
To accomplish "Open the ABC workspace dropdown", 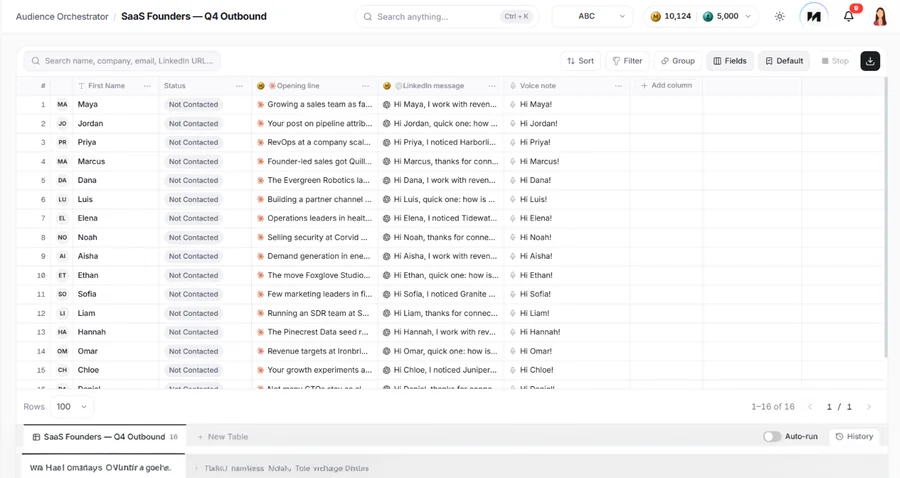I will point(592,17).
